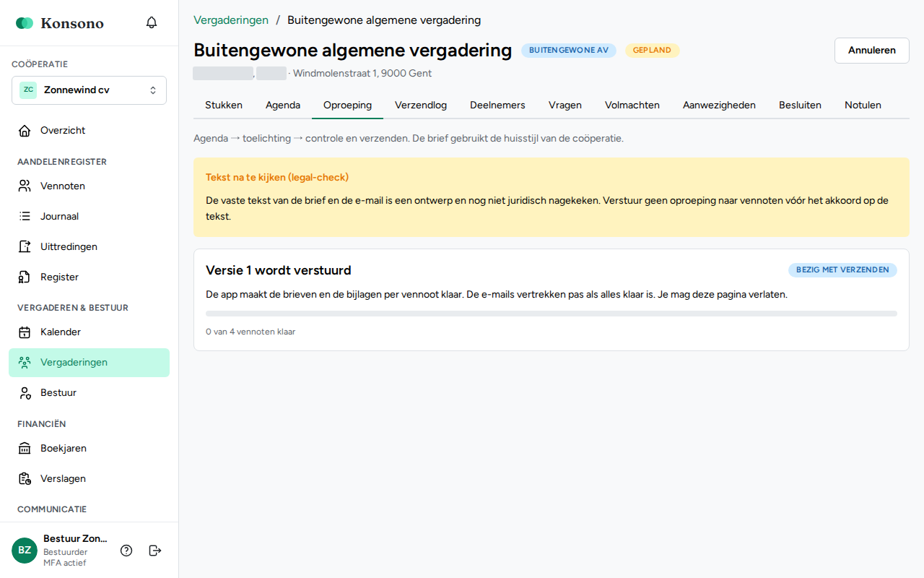
Task: Click the sending progress bar
Action: 552,314
